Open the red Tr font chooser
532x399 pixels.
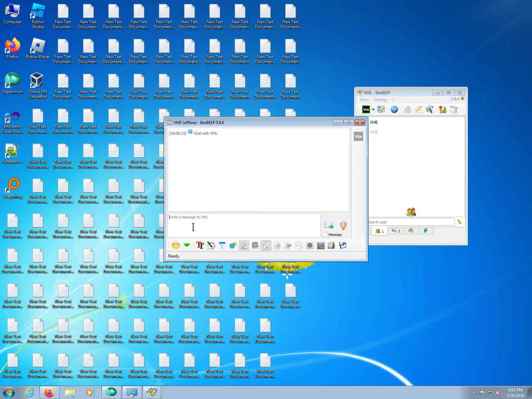pos(200,245)
